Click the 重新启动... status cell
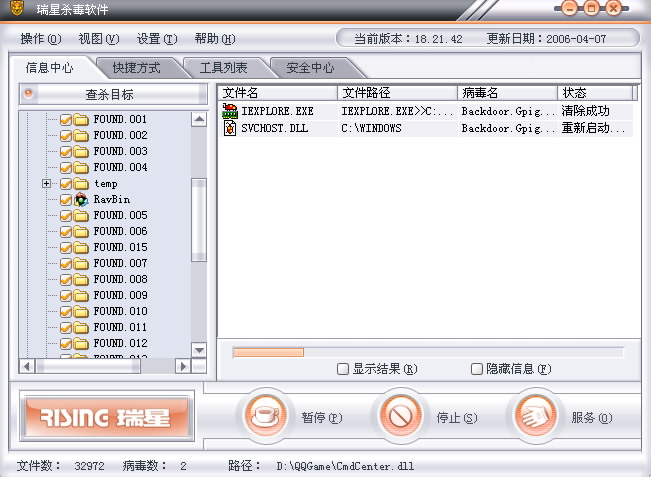The height and width of the screenshot is (477, 651). point(593,128)
